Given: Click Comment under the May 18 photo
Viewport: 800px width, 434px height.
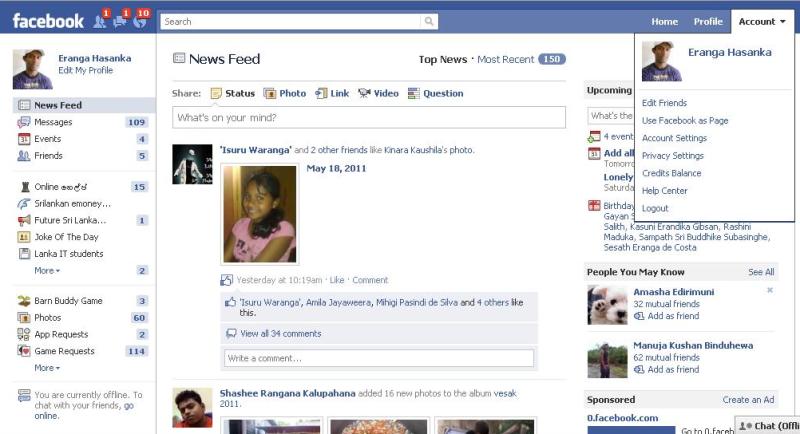Looking at the screenshot, I should tap(370, 280).
